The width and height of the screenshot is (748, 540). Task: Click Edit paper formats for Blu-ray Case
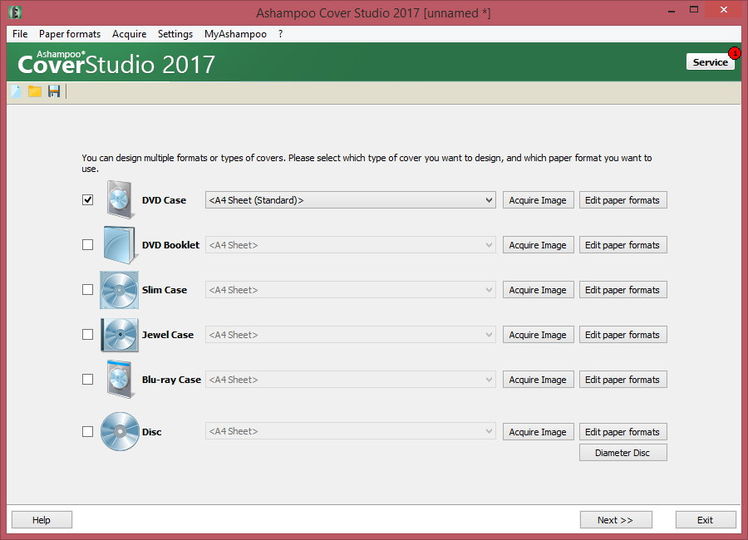click(623, 379)
